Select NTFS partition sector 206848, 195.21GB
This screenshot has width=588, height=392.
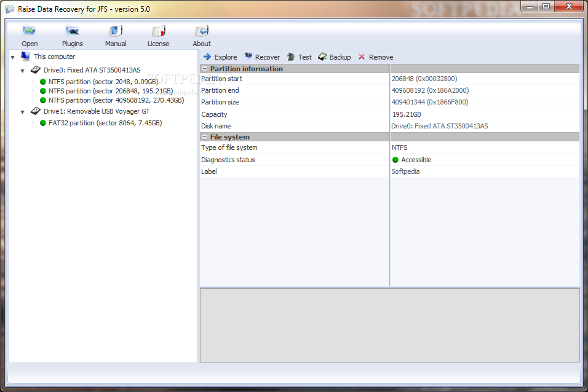111,91
